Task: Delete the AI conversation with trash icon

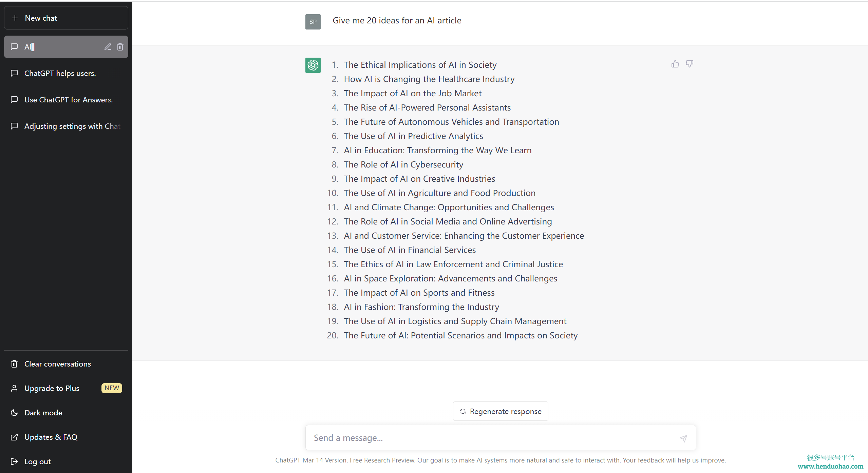Action: tap(120, 47)
